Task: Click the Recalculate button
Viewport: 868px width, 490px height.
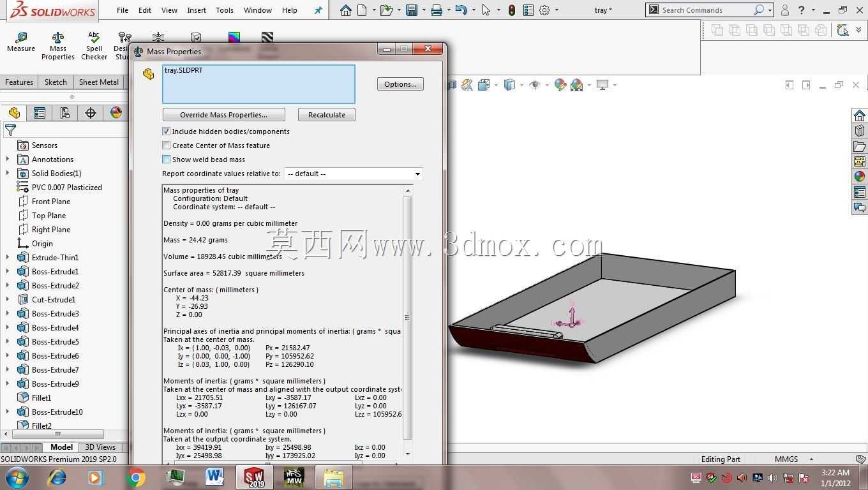Action: tap(327, 115)
